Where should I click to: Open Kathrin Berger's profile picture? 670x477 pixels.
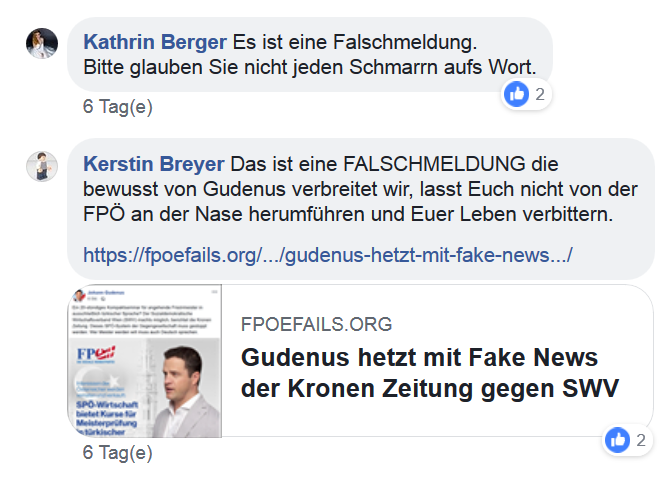pos(42,43)
